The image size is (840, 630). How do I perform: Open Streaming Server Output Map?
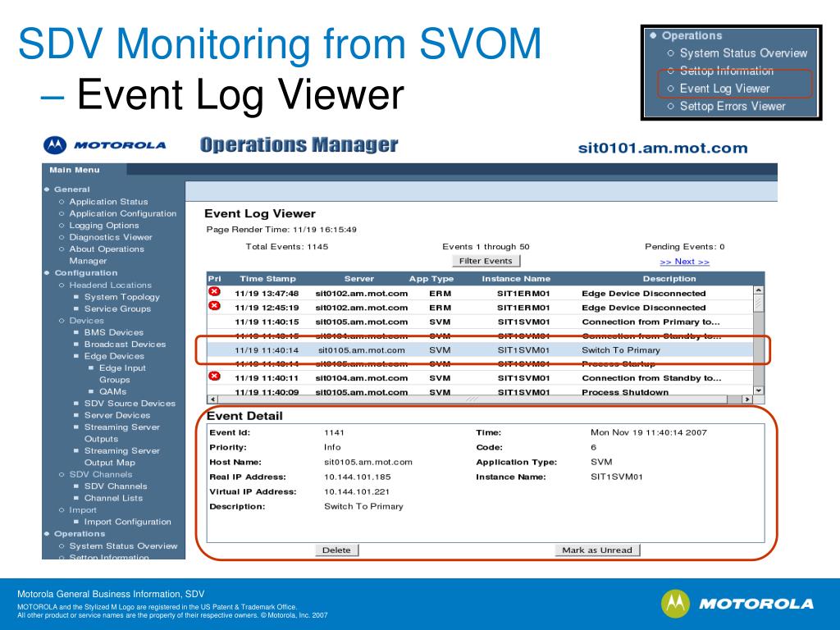click(122, 456)
